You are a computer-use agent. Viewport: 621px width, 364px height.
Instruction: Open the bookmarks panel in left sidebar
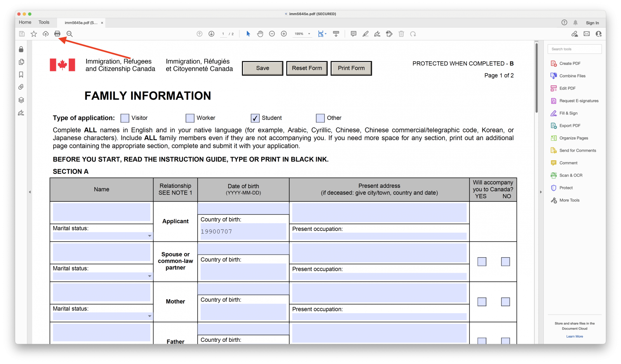click(x=21, y=75)
